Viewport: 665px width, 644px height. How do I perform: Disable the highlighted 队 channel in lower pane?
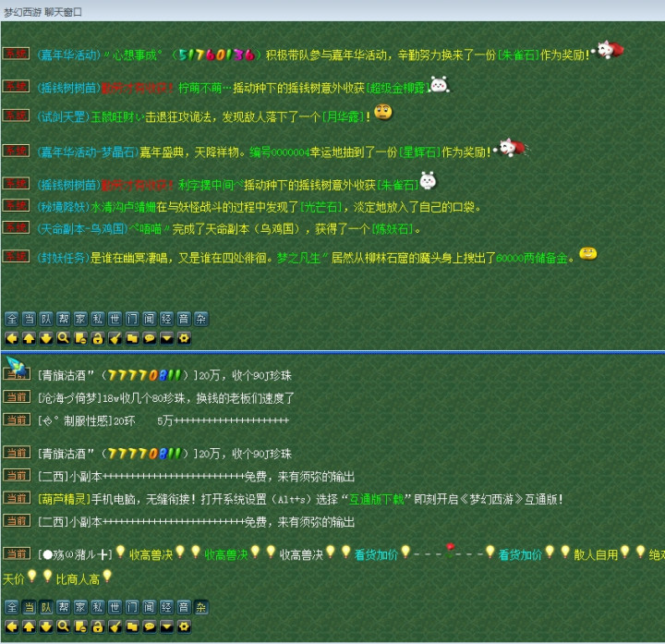click(x=46, y=608)
